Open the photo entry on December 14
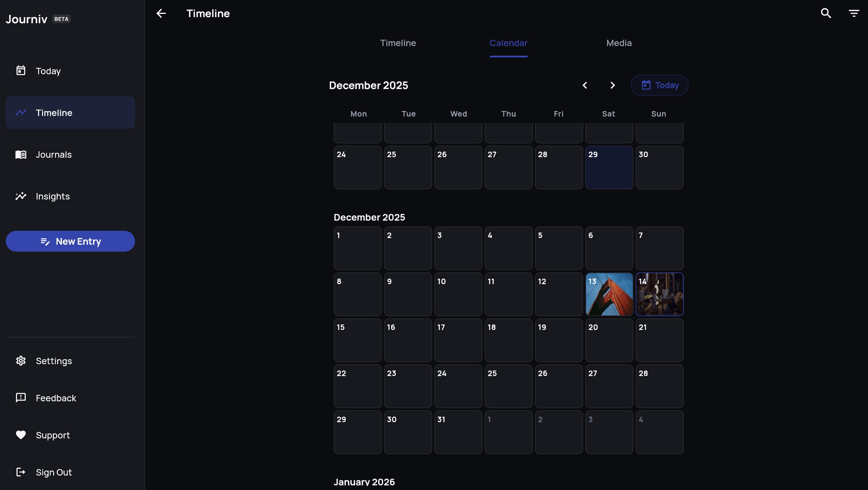 pyautogui.click(x=659, y=294)
